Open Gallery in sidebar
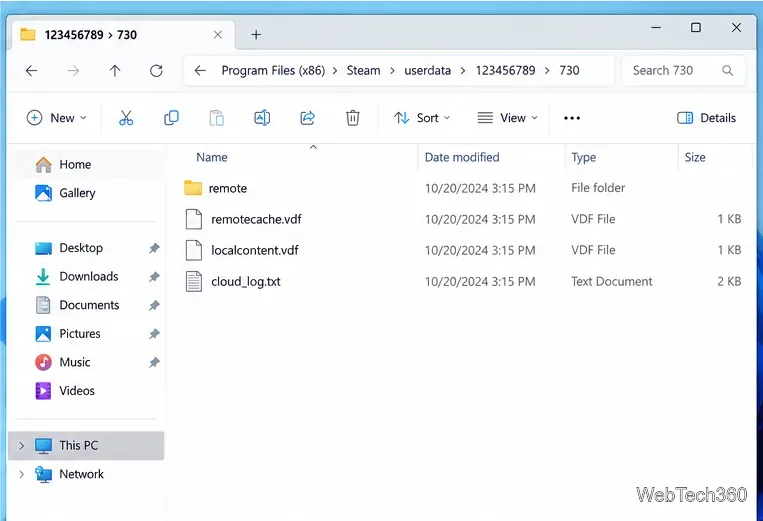763x521 pixels. point(77,193)
